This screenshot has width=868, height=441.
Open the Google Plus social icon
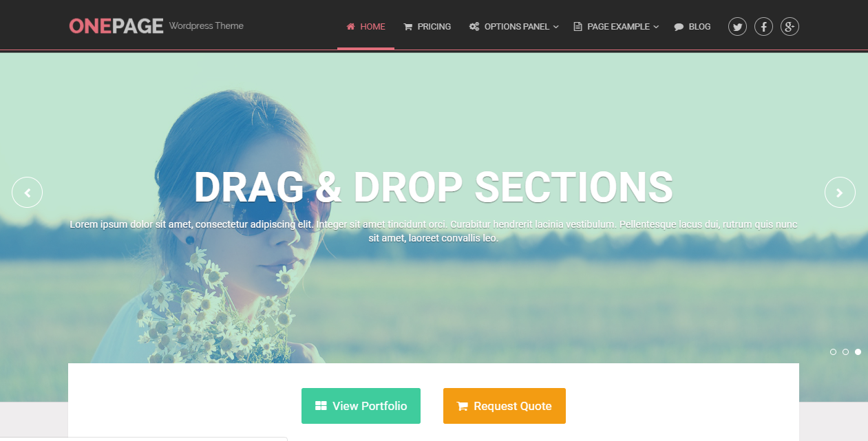pos(790,27)
